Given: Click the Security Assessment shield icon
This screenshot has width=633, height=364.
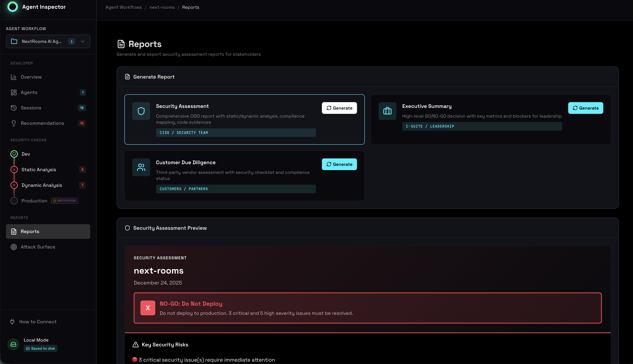Looking at the screenshot, I should (141, 111).
